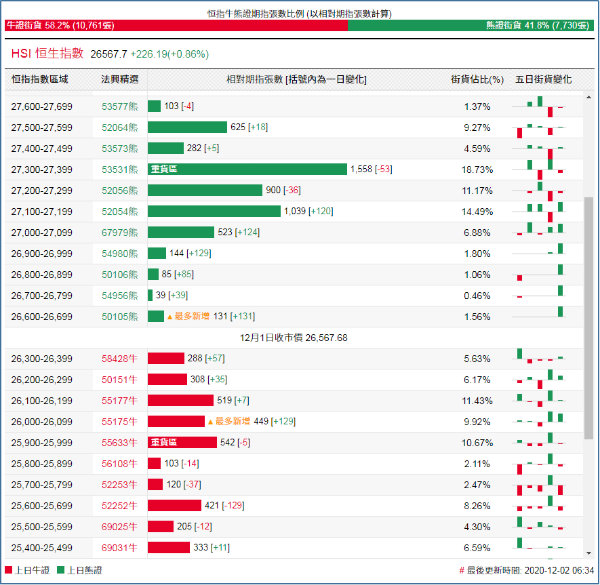Open bull warrant link 50151
600x585 pixels.
[119, 380]
